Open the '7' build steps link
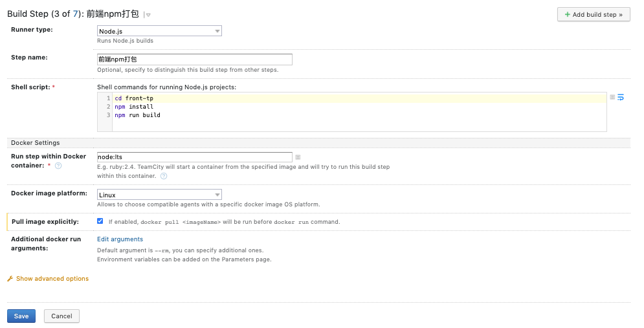This screenshot has width=644, height=328. click(x=75, y=14)
